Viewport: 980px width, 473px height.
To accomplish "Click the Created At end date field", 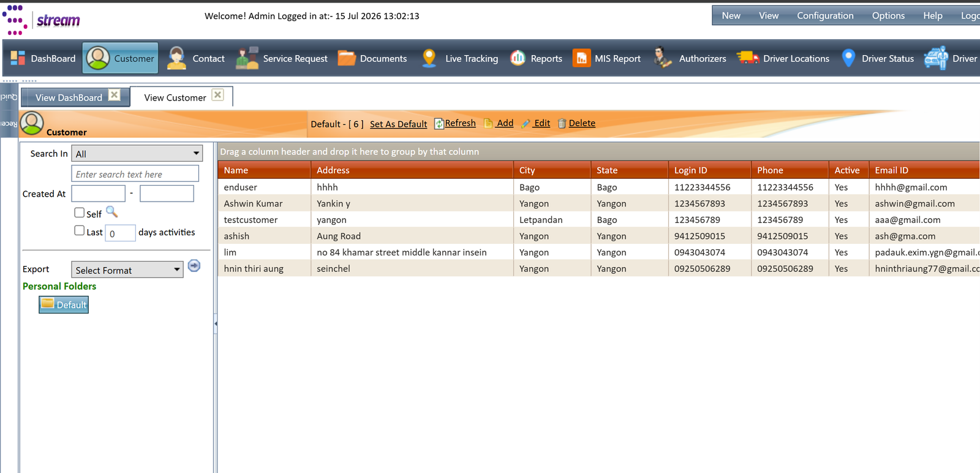I will pyautogui.click(x=167, y=194).
